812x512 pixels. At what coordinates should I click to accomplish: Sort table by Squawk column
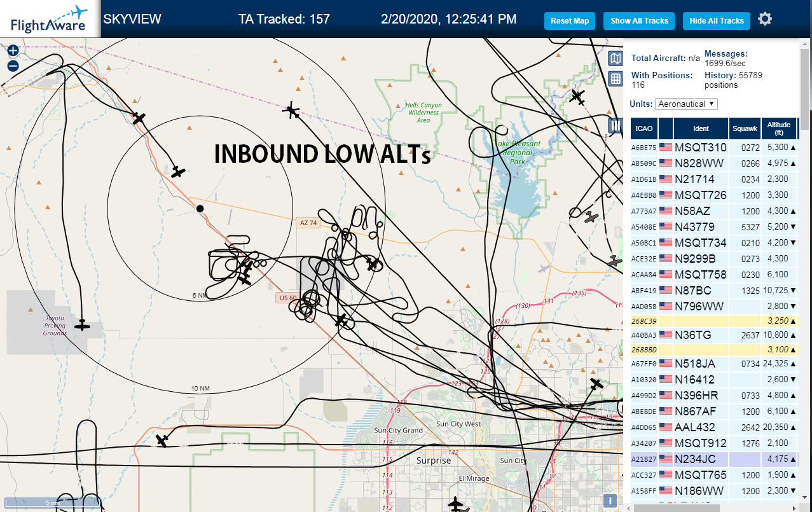(x=745, y=128)
